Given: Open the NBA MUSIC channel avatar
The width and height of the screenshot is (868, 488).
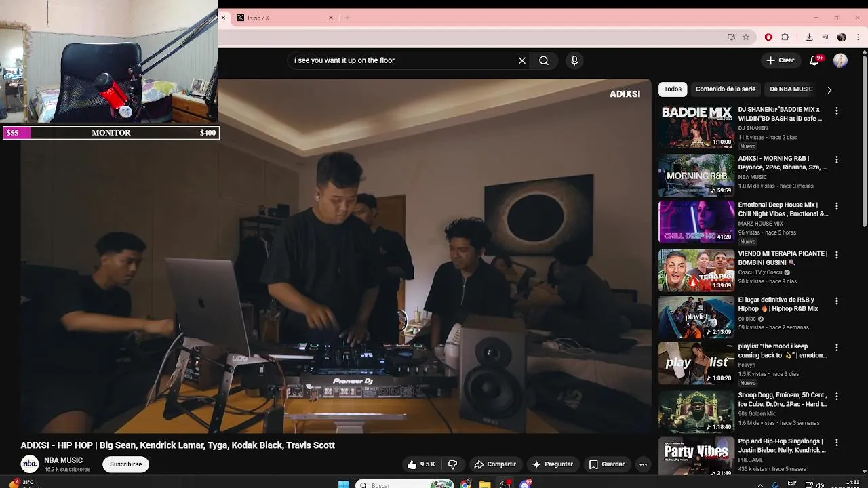Looking at the screenshot, I should point(30,464).
